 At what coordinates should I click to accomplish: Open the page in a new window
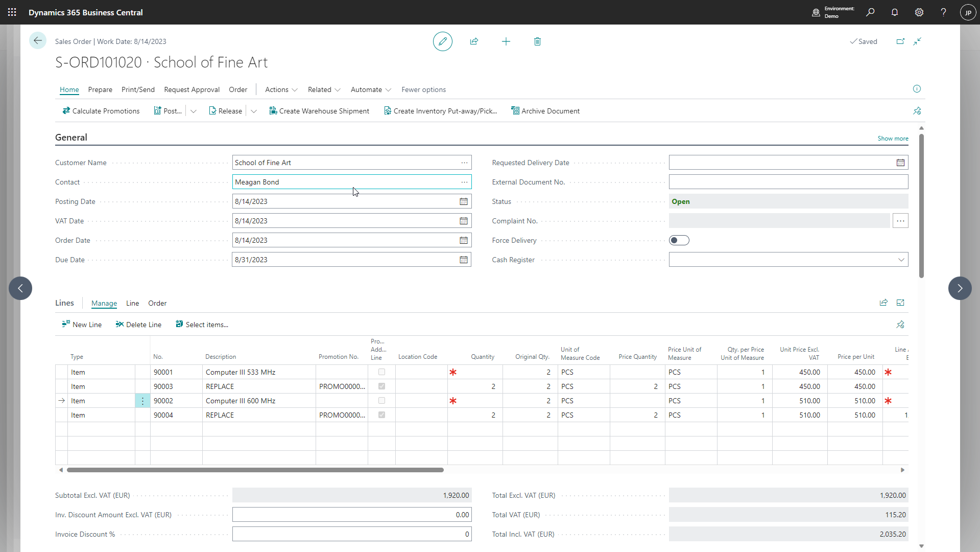click(900, 41)
